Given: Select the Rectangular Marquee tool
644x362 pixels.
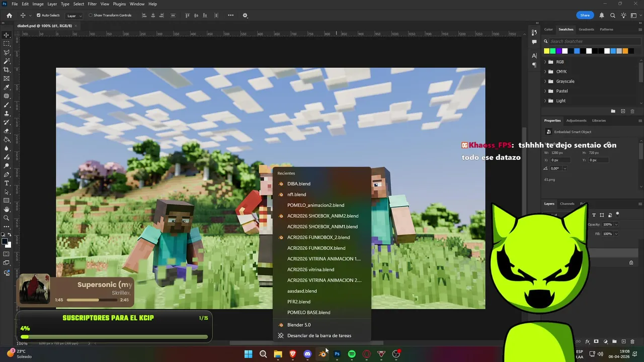Looking at the screenshot, I should pos(7,44).
